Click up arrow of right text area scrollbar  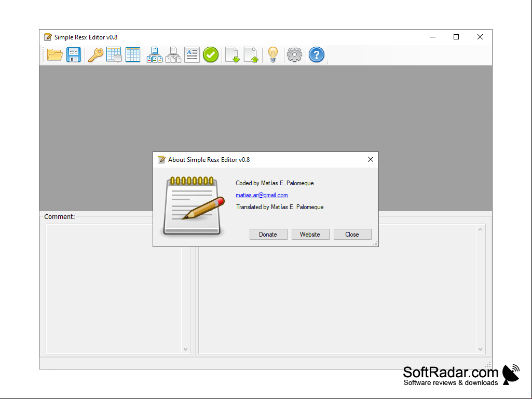tap(481, 230)
